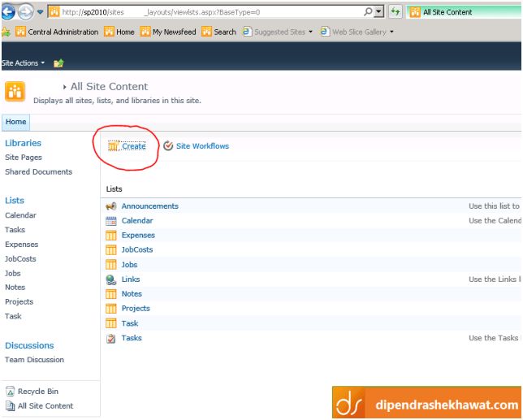
Task: Click the Navigate Up folder icon
Action: 58,63
